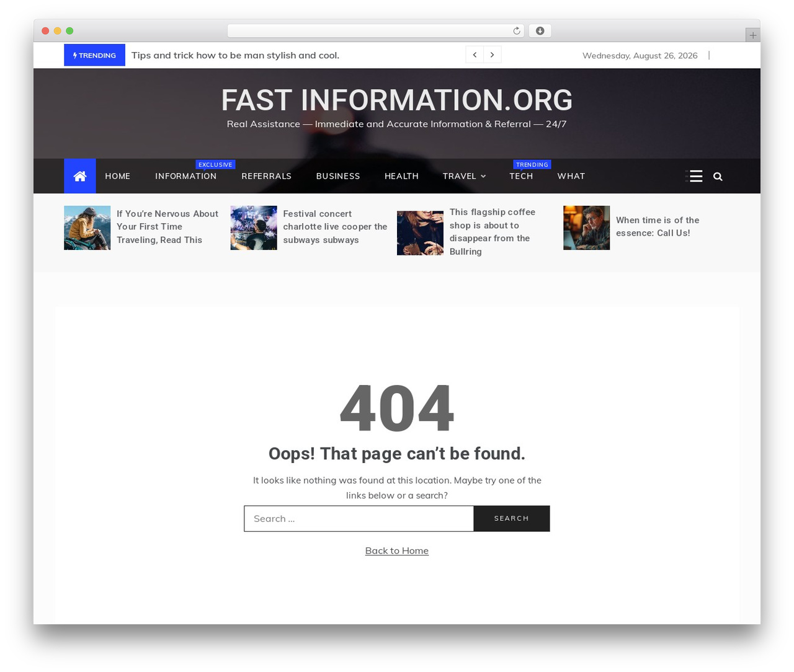Show previous trending headline arrow
The width and height of the screenshot is (794, 672).
click(475, 55)
